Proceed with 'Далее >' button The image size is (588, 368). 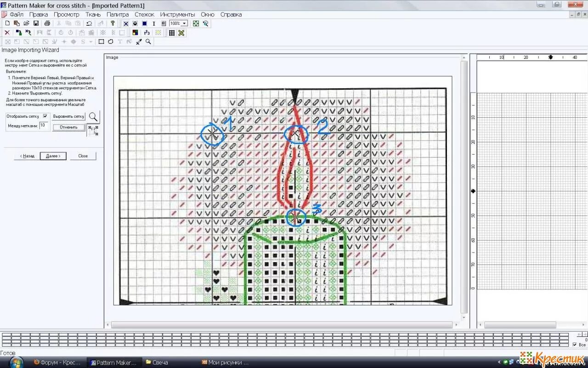click(x=53, y=156)
